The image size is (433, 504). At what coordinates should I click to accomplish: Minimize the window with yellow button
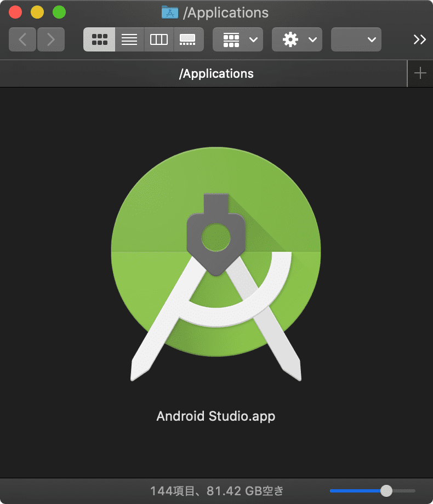tap(37, 12)
